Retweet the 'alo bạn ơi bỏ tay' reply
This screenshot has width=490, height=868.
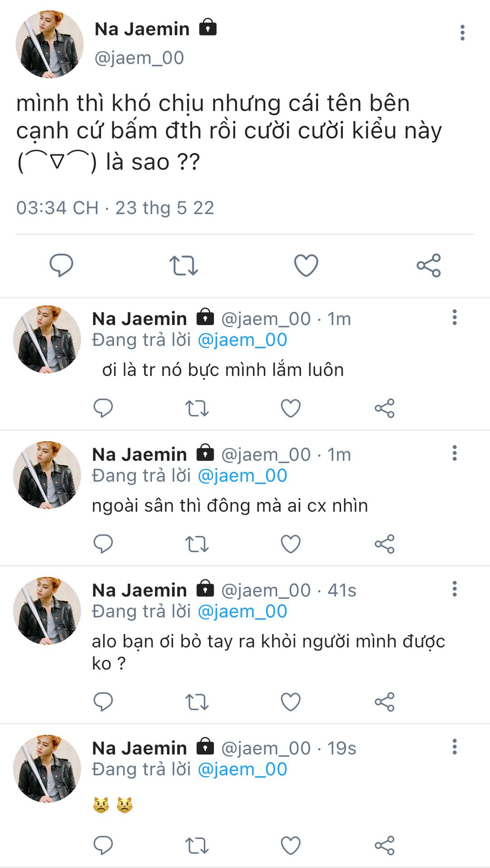pyautogui.click(x=197, y=702)
